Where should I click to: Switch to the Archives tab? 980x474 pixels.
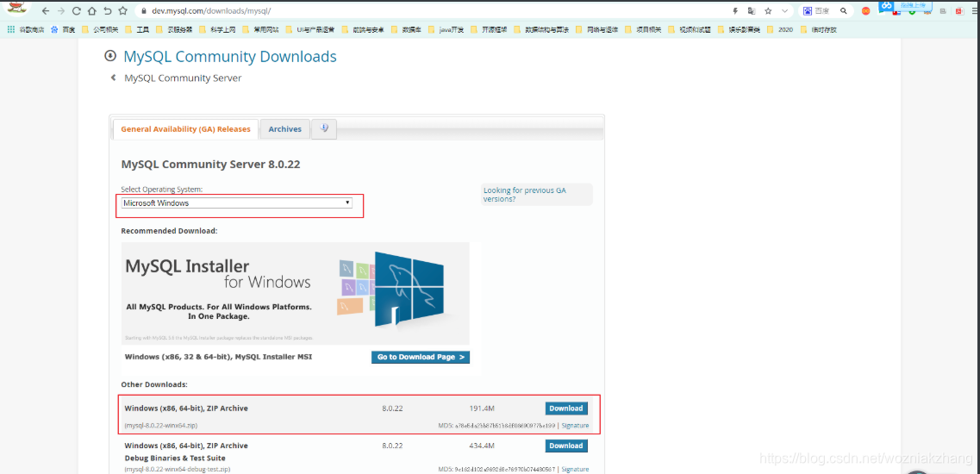[285, 128]
